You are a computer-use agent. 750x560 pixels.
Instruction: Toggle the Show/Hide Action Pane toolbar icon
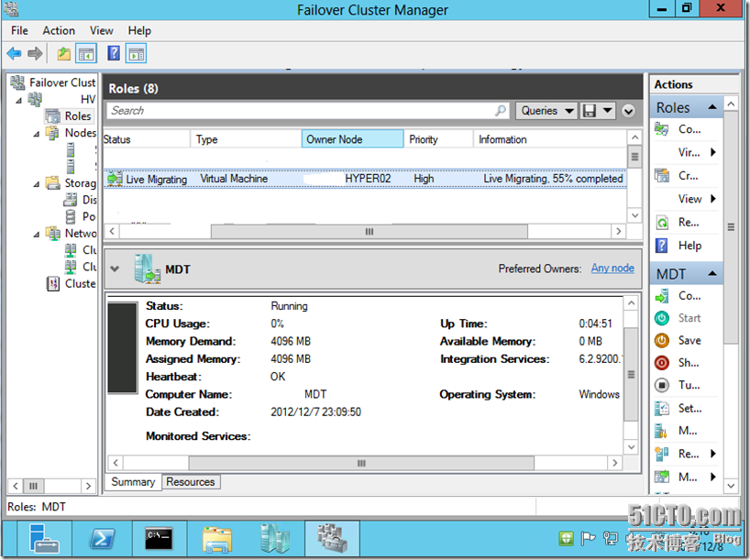point(136,53)
